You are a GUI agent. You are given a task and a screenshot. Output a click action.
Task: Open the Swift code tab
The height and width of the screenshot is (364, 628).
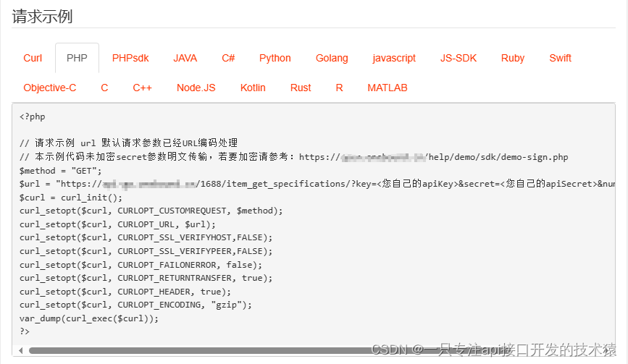[560, 59]
